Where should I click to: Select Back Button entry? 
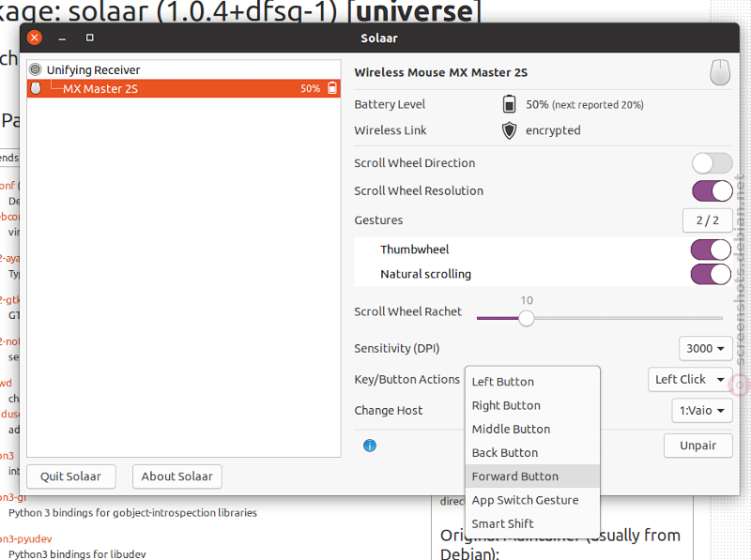(x=532, y=453)
